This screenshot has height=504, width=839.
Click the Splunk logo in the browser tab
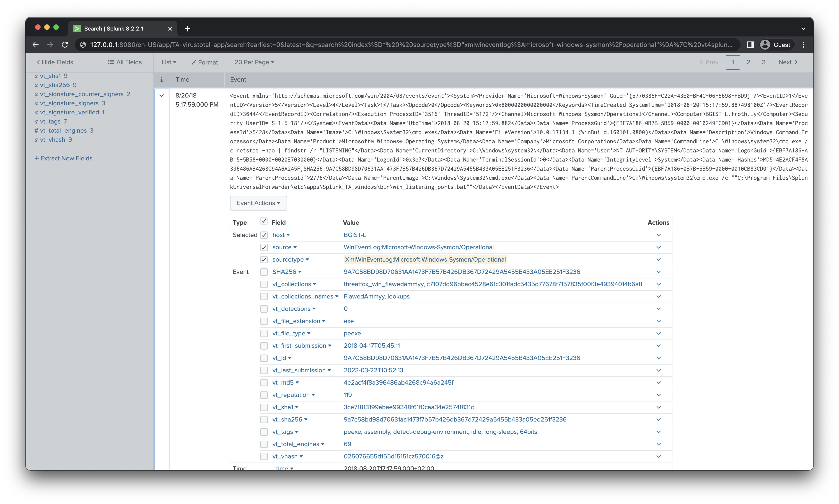tap(77, 28)
